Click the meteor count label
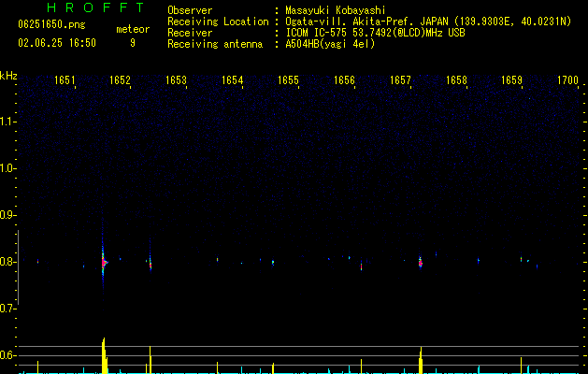Viewport: 588px width, 374px height. point(133,29)
